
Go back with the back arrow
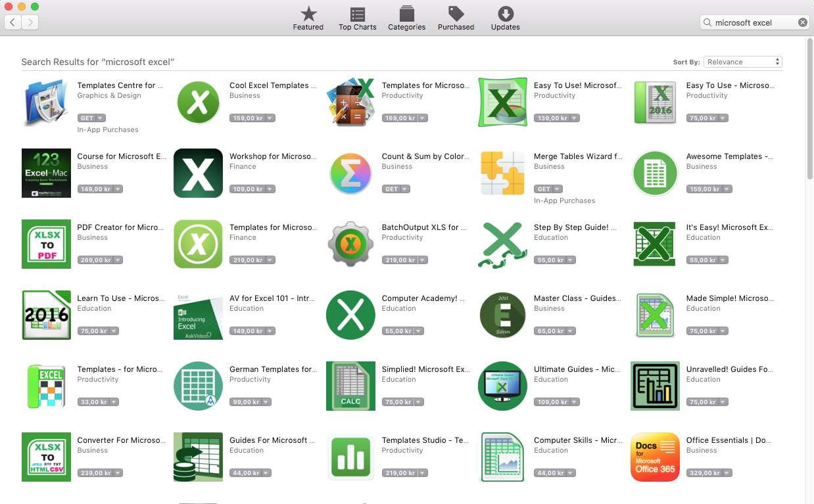click(13, 22)
